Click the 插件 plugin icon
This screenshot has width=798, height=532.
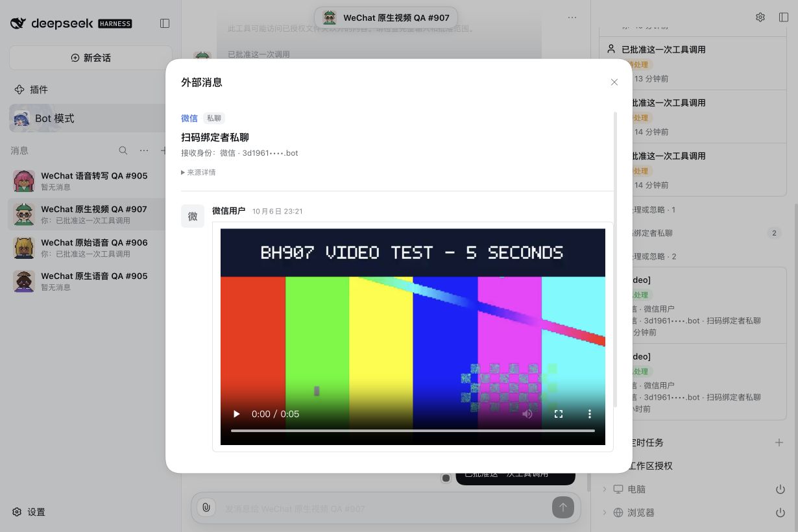click(19, 90)
